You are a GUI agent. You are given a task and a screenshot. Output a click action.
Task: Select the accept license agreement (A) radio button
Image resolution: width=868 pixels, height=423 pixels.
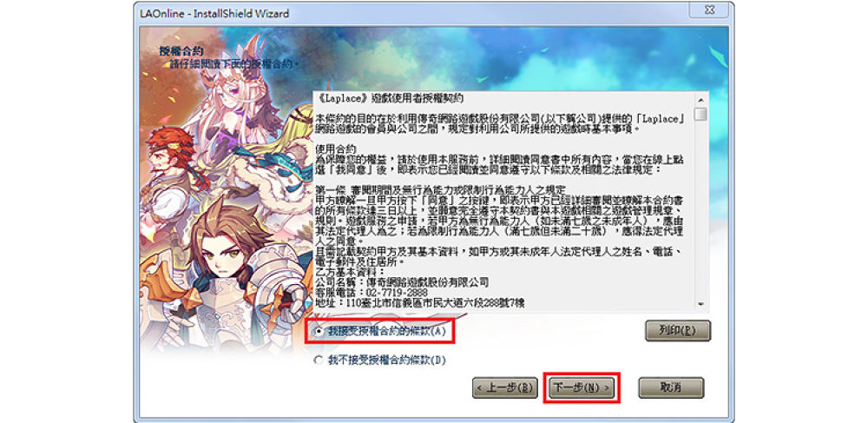point(319,332)
